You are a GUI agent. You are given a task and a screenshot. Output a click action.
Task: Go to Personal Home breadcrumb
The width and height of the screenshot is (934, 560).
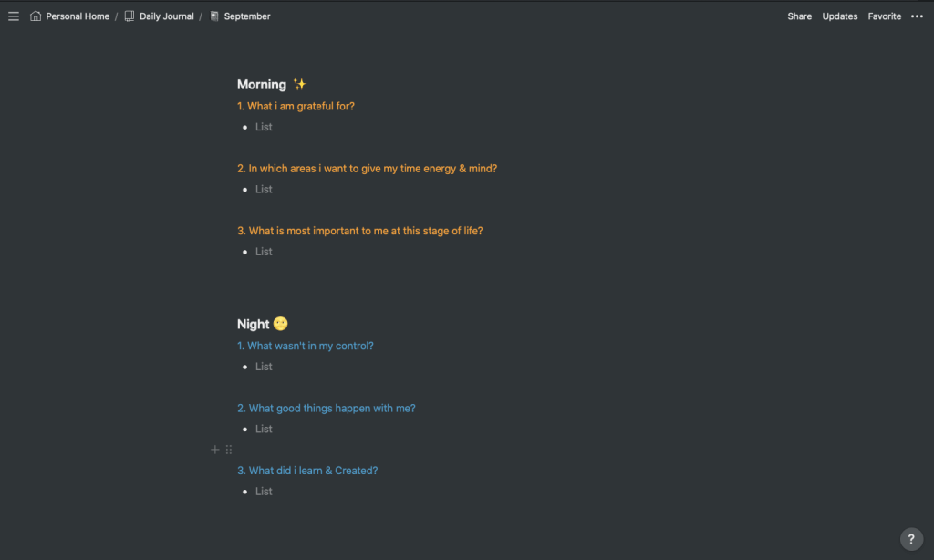78,16
